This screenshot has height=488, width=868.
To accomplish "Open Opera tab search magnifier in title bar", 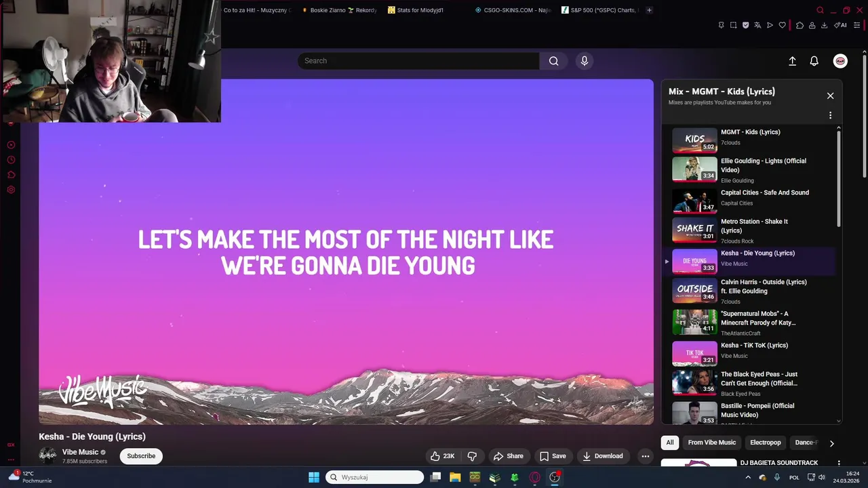I will [x=820, y=10].
